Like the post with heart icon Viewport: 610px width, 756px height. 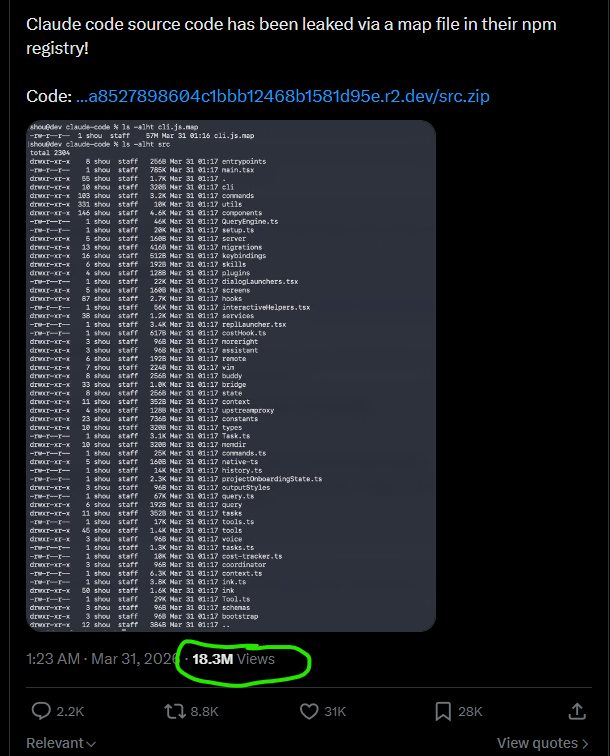[x=309, y=711]
